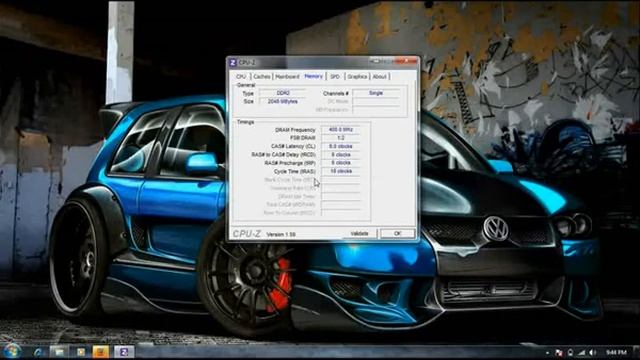This screenshot has height=360, width=640.
Task: Click the orange taskbar application icon
Action: point(101,352)
